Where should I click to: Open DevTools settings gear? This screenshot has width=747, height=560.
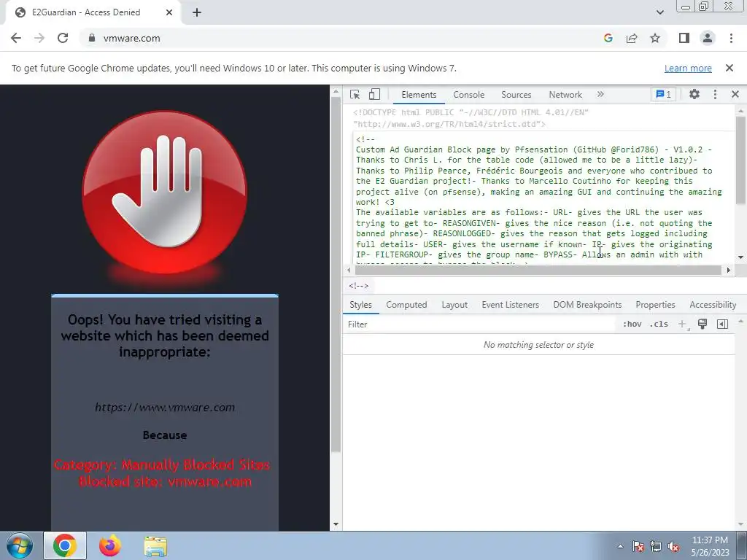click(694, 94)
